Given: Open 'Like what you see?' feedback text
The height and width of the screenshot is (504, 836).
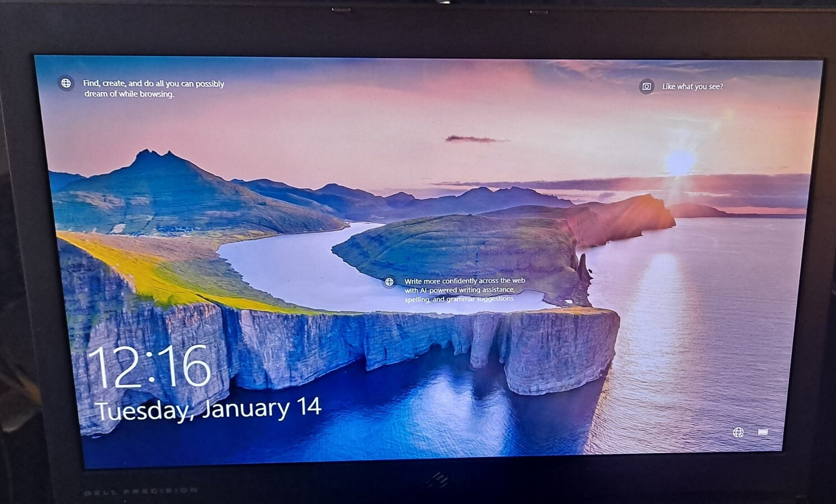Looking at the screenshot, I should (693, 86).
